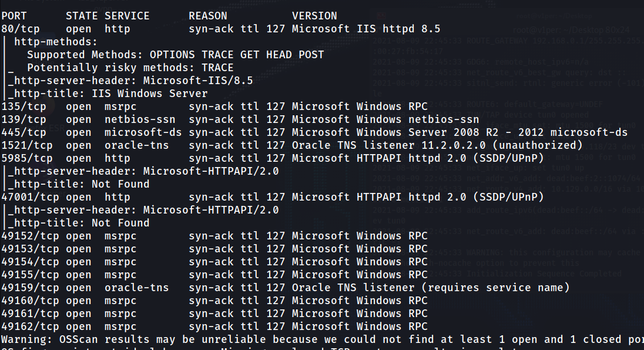The width and height of the screenshot is (644, 350).
Task: Click the 139/tcp netbios-ssn service name
Action: 140,119
